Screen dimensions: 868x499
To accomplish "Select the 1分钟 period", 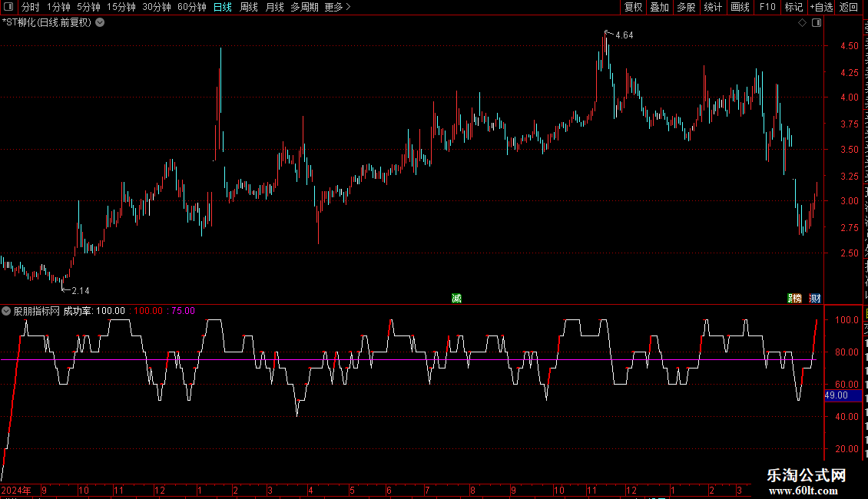I will click(58, 7).
